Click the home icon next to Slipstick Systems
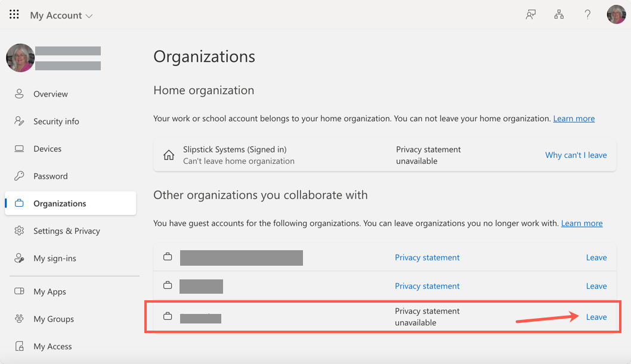The image size is (631, 364). tap(169, 155)
